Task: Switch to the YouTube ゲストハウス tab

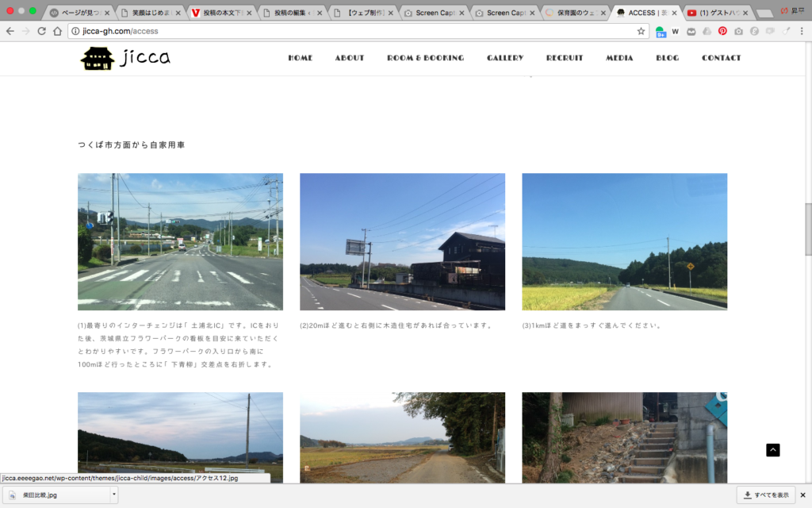Action: pos(718,13)
